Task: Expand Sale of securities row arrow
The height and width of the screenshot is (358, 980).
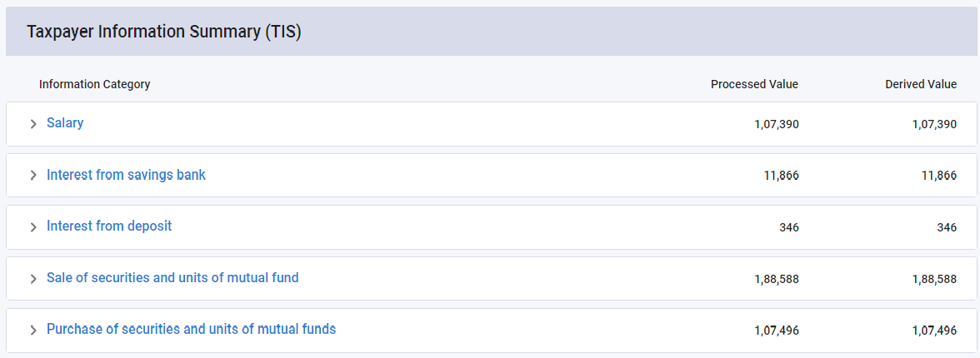Action: [33, 279]
